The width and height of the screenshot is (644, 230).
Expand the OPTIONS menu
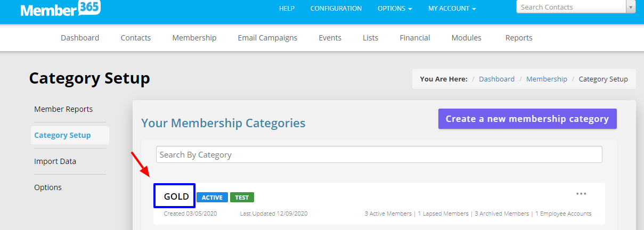click(x=395, y=9)
